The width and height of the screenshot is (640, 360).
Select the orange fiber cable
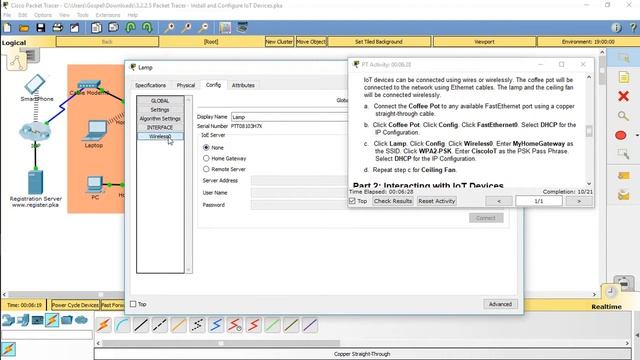click(x=178, y=325)
